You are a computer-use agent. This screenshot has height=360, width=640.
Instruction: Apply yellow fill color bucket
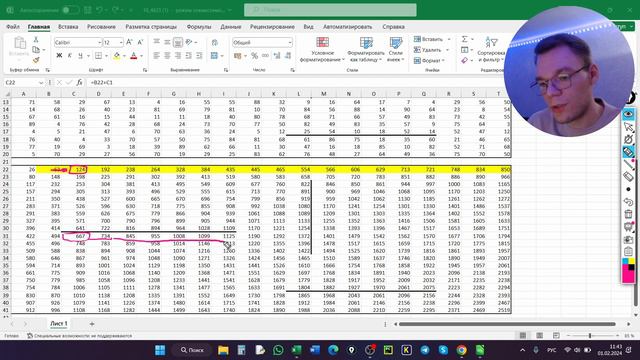[x=117, y=56]
